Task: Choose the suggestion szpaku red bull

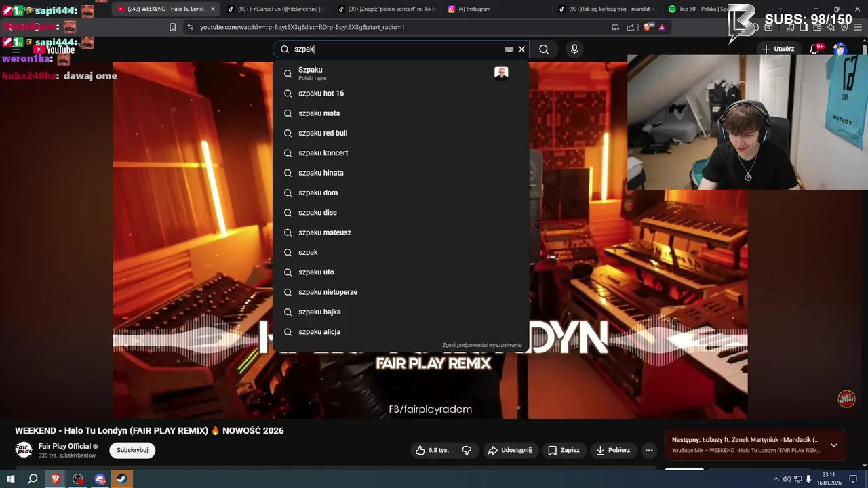Action: [401, 133]
